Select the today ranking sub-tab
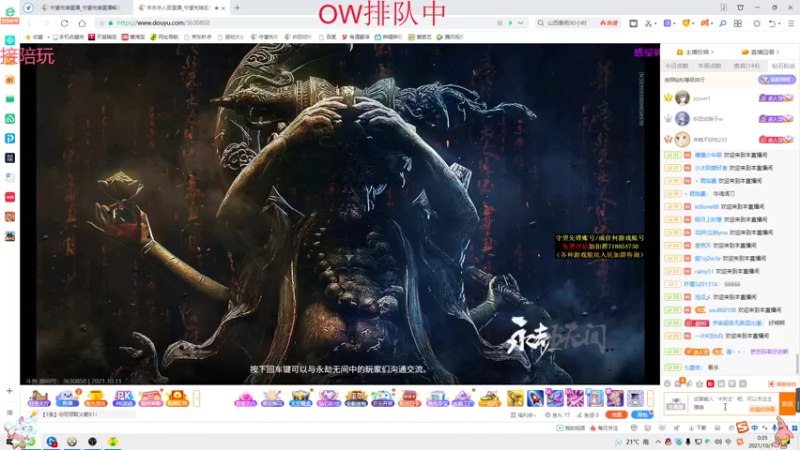The image size is (800, 450). (677, 66)
